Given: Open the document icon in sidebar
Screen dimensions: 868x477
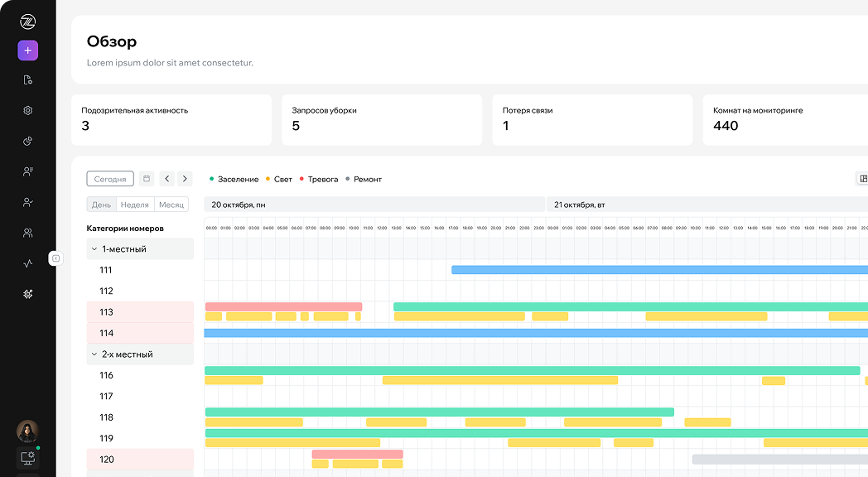Looking at the screenshot, I should 27,80.
